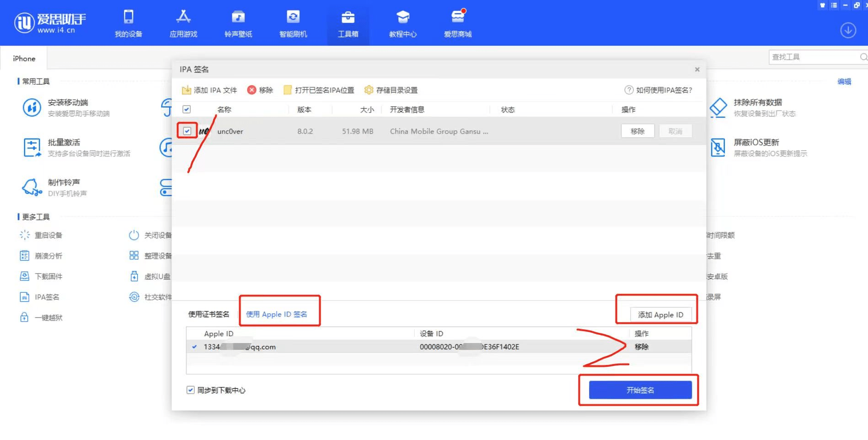Click 开始签名 button
Viewport: 868px width, 440px height.
point(640,390)
